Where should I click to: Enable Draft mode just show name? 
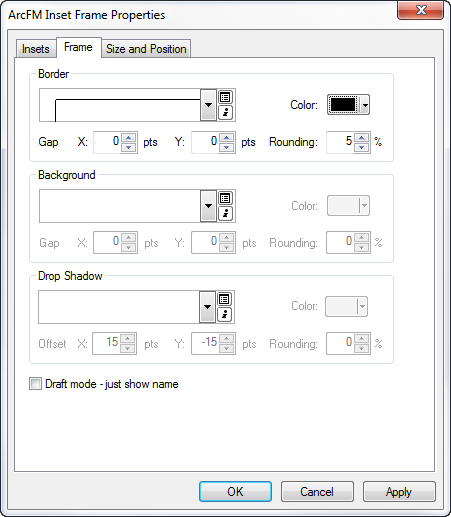click(x=35, y=384)
